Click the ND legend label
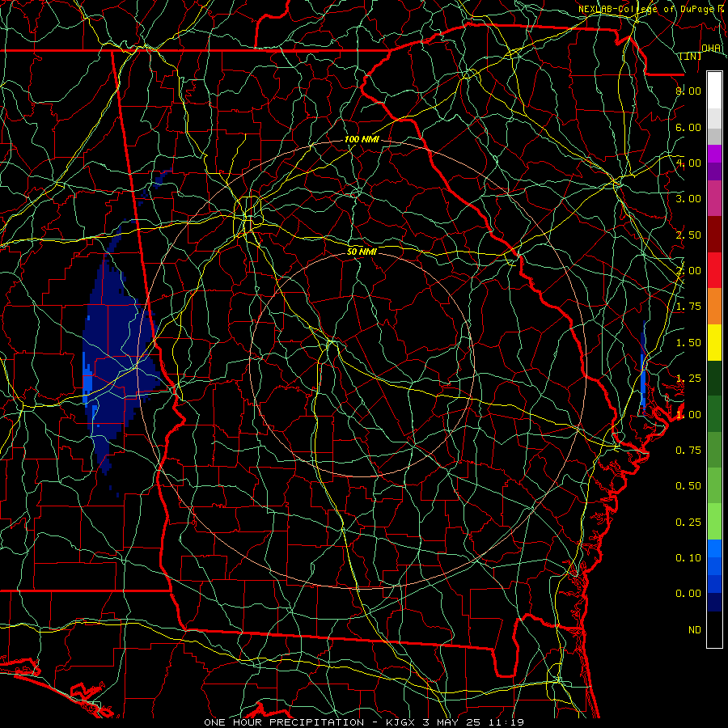Viewport: 728px width, 728px height. pyautogui.click(x=695, y=630)
